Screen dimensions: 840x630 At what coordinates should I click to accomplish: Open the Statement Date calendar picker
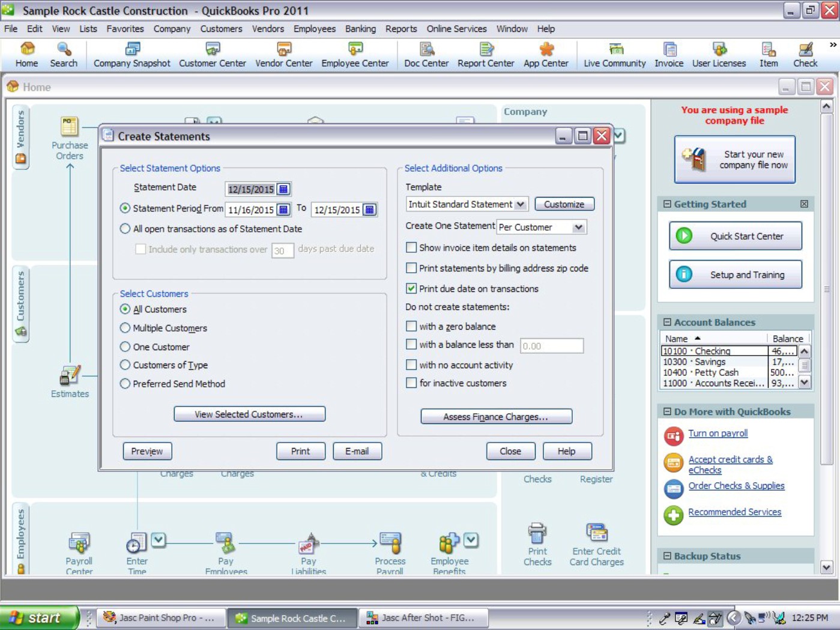click(x=283, y=189)
